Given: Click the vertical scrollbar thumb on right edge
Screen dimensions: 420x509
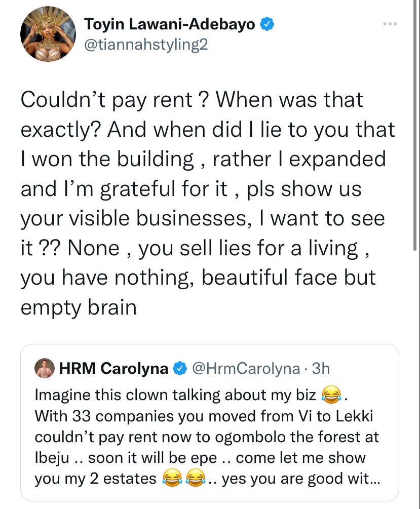Looking at the screenshot, I should [415, 125].
